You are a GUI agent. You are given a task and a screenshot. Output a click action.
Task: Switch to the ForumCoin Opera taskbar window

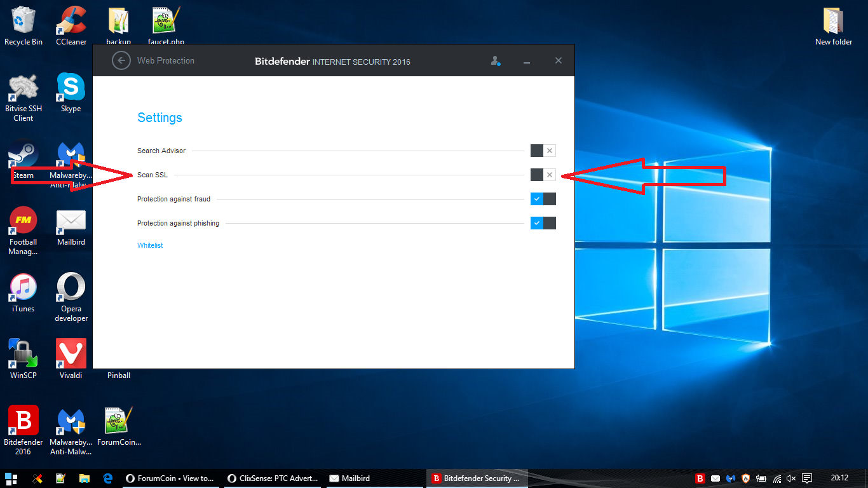point(171,478)
